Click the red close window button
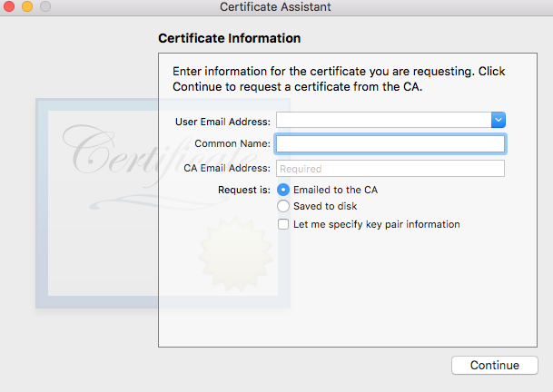 [x=10, y=7]
